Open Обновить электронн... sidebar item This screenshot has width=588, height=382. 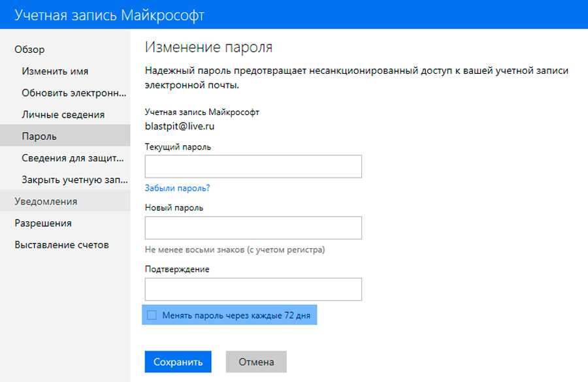pos(74,93)
